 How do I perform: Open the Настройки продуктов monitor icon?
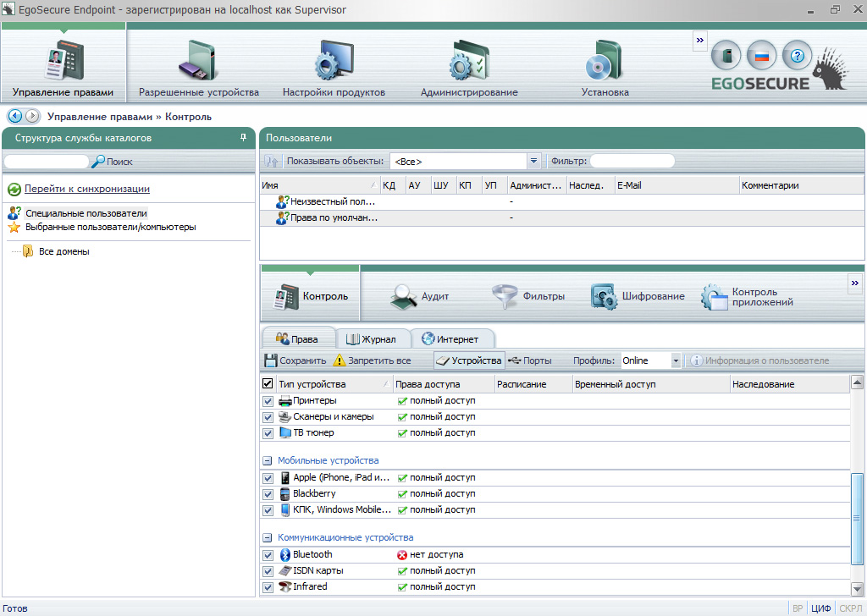[x=334, y=63]
